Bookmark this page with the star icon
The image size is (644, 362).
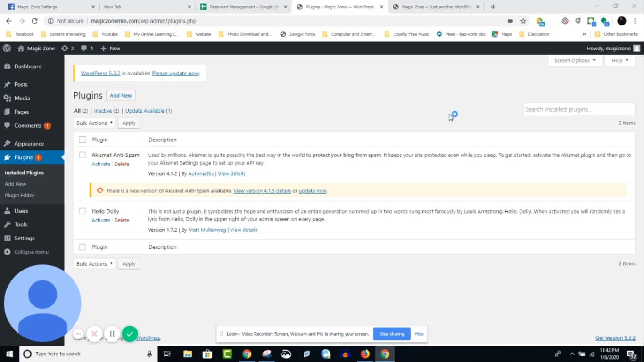(x=523, y=21)
